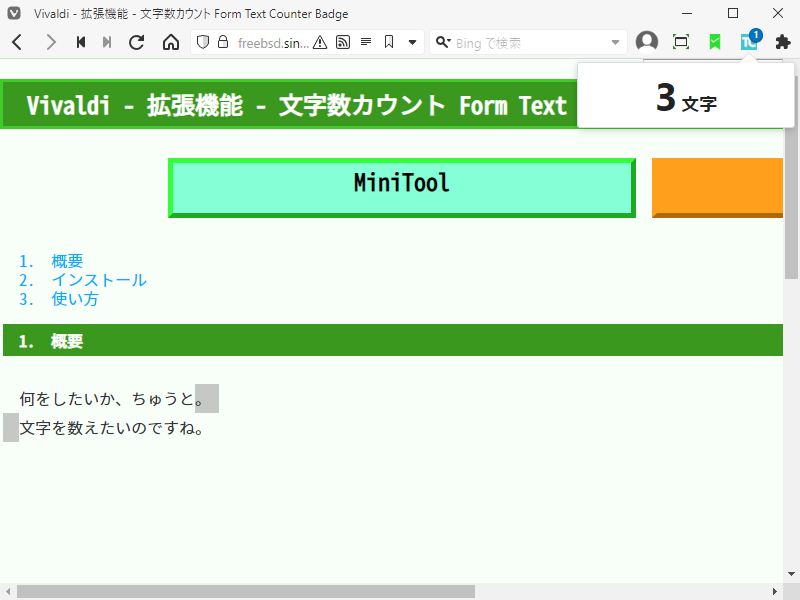This screenshot has height=600, width=800.
Task: Click the section heading 1. 概要
Action: [x=393, y=340]
